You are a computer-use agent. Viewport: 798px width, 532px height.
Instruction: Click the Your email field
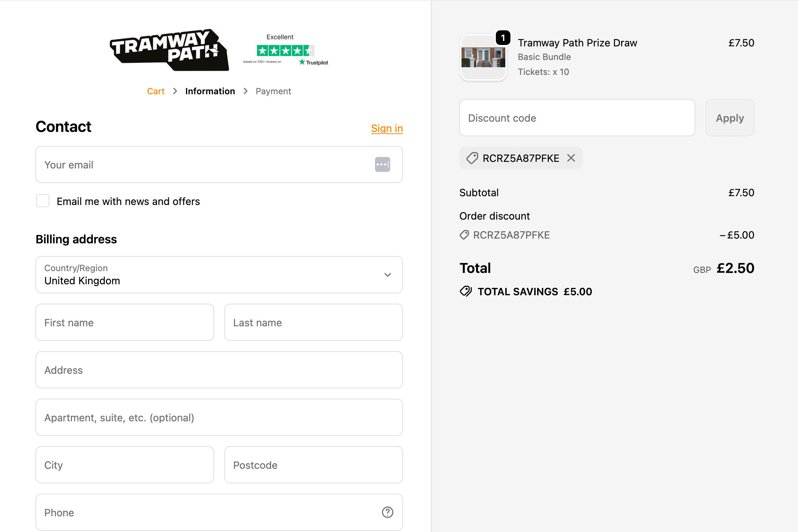coord(205,164)
